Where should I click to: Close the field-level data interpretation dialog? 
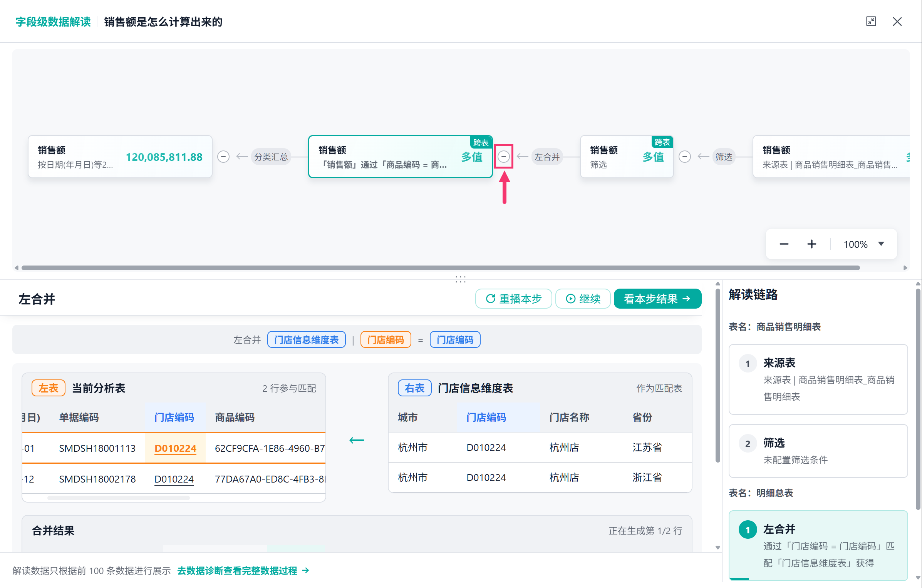(897, 22)
